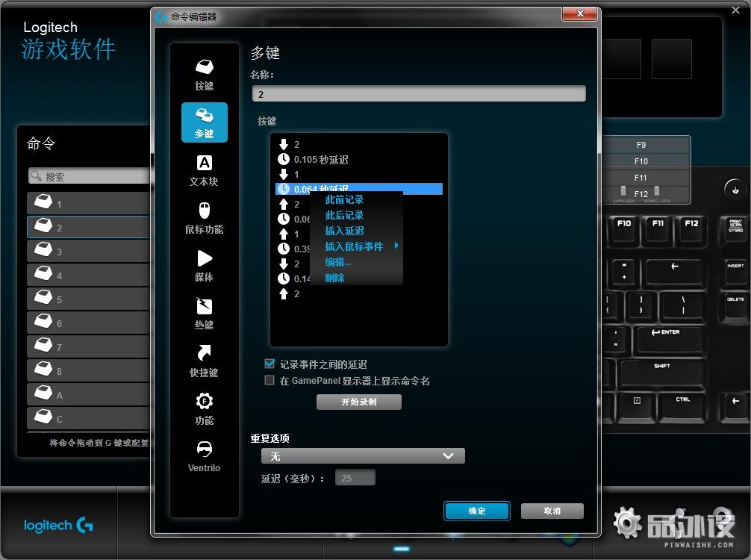Select the 按键 (Keystroke) command icon
The height and width of the screenshot is (560, 751).
203,72
